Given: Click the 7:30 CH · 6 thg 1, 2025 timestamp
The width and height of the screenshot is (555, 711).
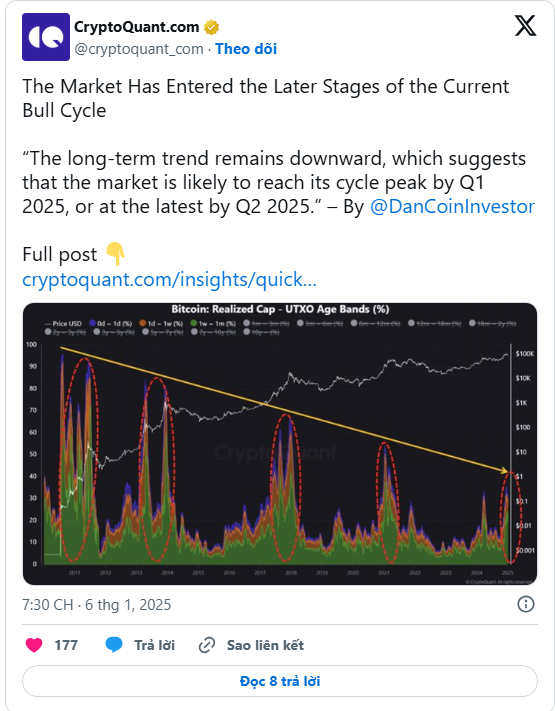Looking at the screenshot, I should pos(97,604).
